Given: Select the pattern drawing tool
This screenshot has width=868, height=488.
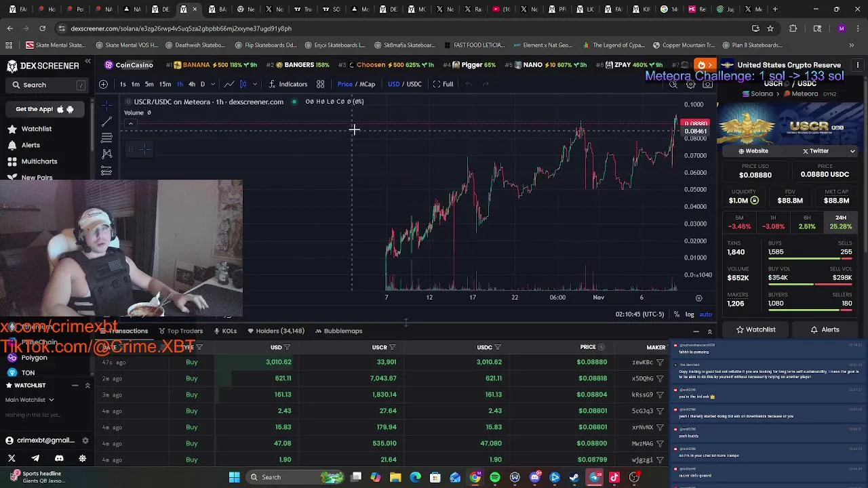Looking at the screenshot, I should 106,154.
